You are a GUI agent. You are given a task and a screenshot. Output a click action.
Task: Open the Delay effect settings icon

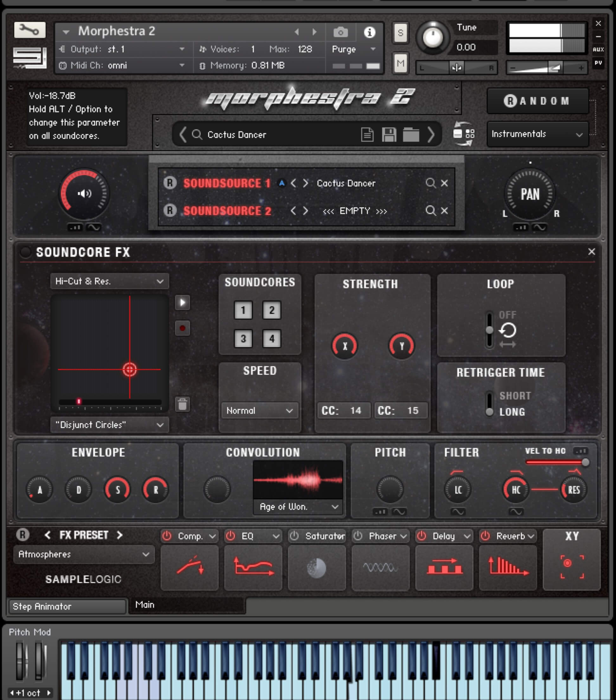click(x=444, y=567)
